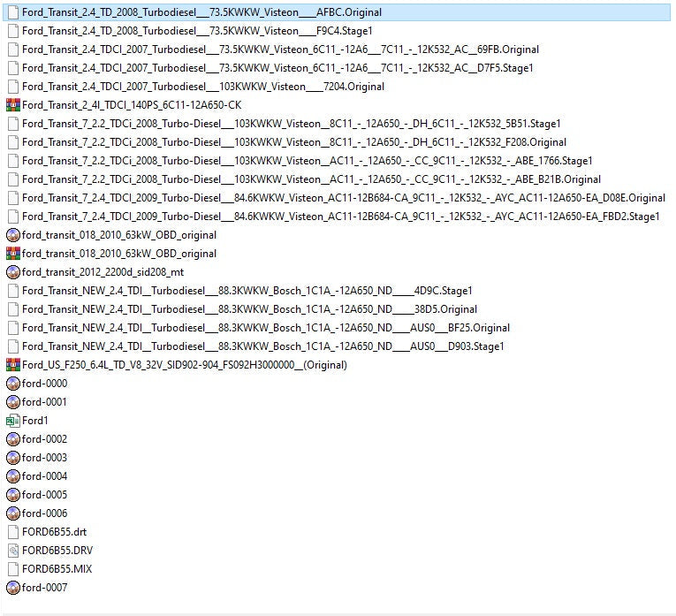Click the archive icon of Ford_US_F250_6.4L file
Screen dimensions: 676x616
[12, 365]
